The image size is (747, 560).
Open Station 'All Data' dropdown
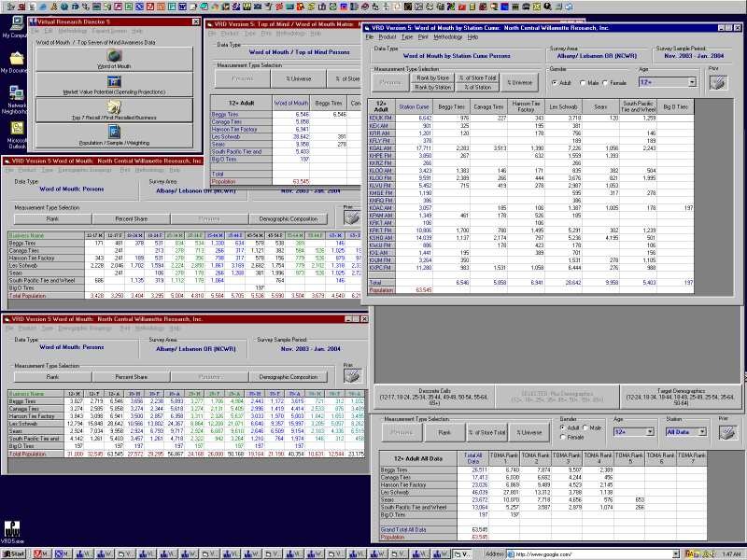703,432
